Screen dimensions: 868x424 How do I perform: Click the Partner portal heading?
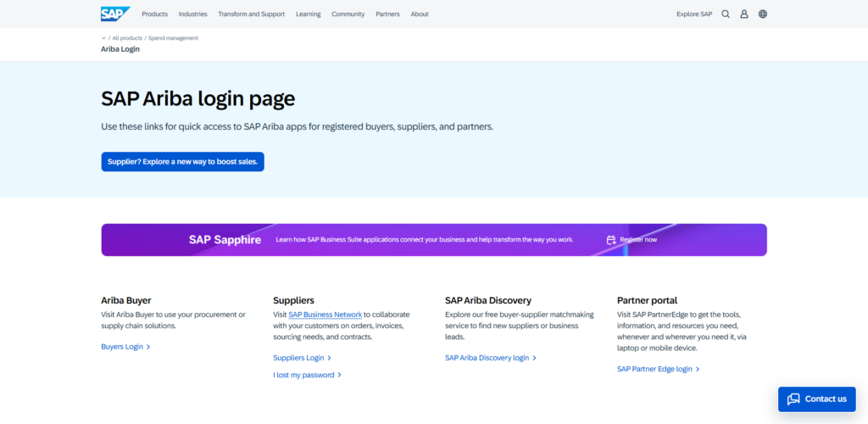coord(647,300)
